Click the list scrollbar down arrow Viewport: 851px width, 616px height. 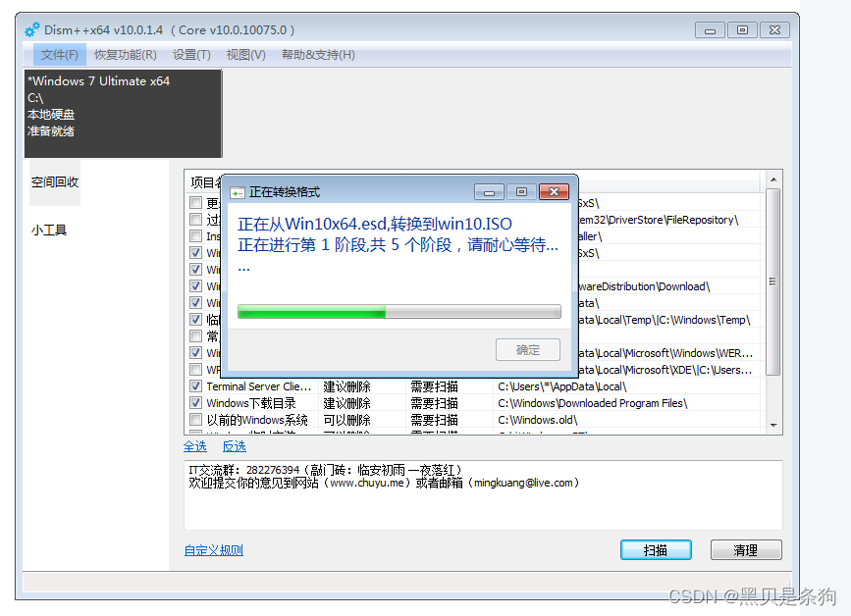coord(773,426)
